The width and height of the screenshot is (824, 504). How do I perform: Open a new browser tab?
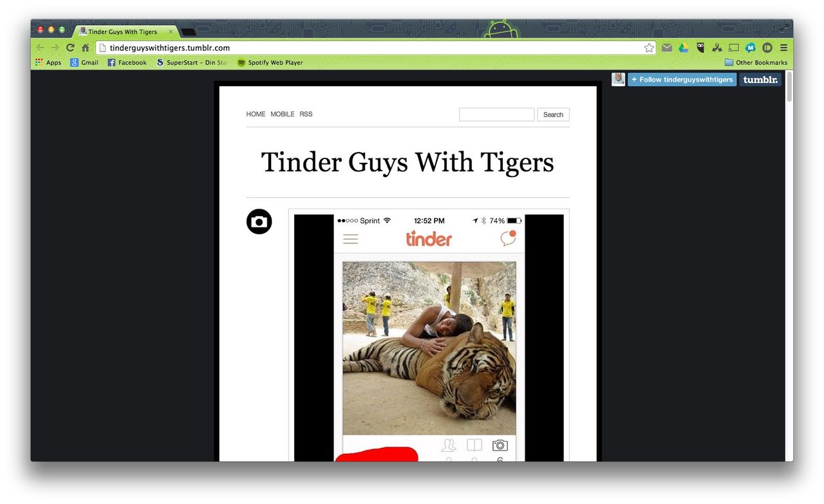click(x=189, y=32)
